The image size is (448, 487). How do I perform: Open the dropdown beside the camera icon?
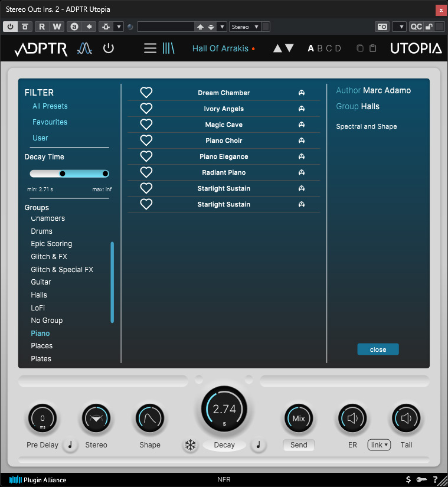[399, 27]
